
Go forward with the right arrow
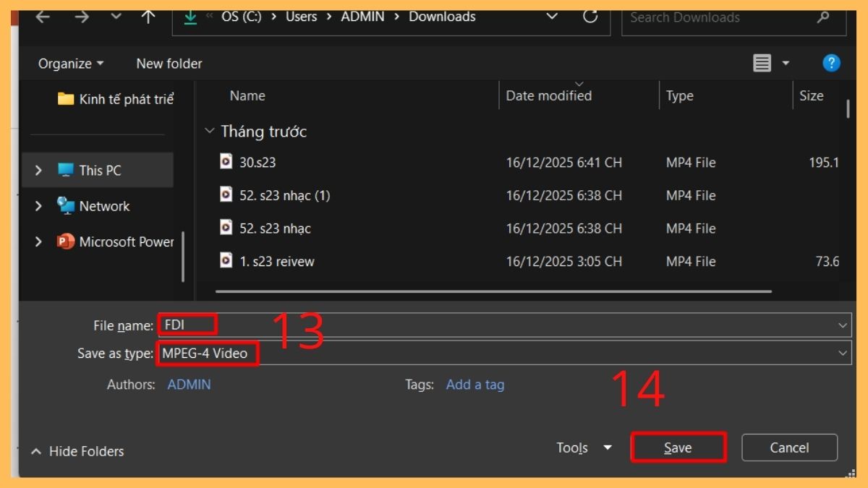82,17
